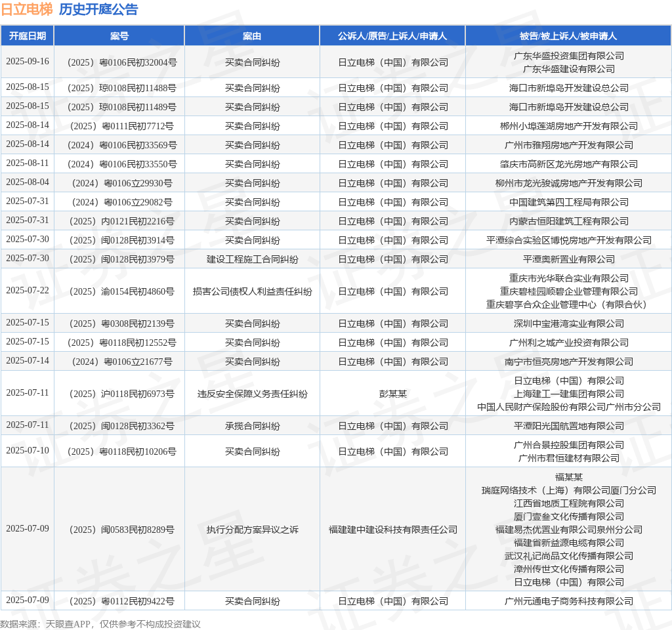The height and width of the screenshot is (630, 672).
Task: Click defendant 广东华盛投资集团有限公司
Action: [569, 56]
